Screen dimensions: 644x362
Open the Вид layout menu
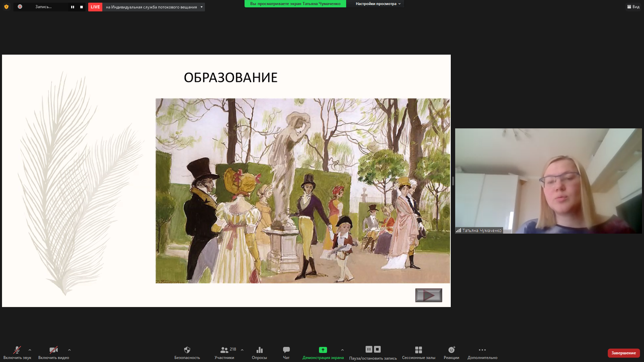(x=633, y=7)
